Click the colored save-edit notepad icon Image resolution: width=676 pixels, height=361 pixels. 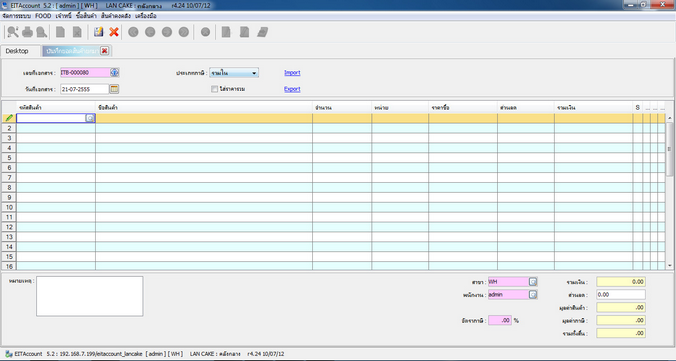tap(99, 32)
